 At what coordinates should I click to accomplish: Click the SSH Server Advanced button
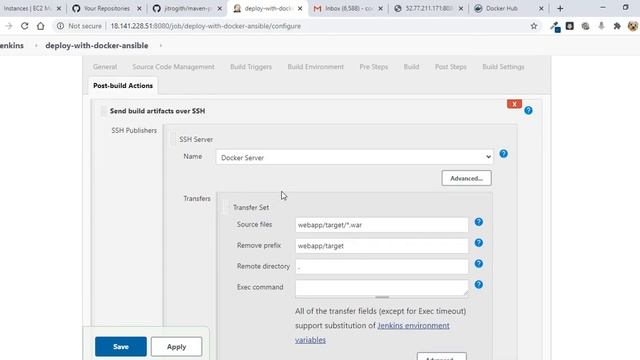click(466, 178)
